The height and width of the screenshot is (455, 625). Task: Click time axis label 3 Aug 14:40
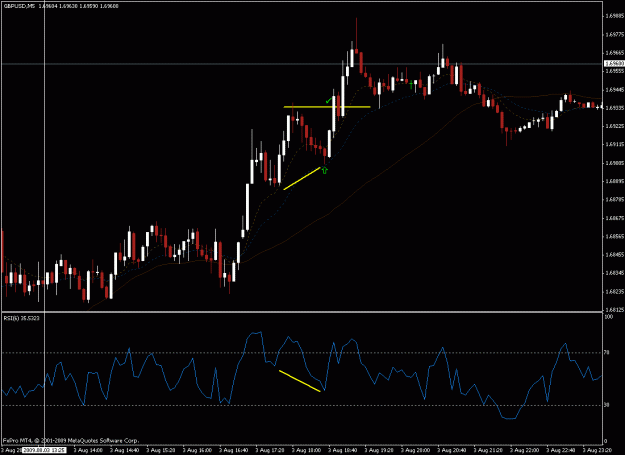tap(124, 450)
